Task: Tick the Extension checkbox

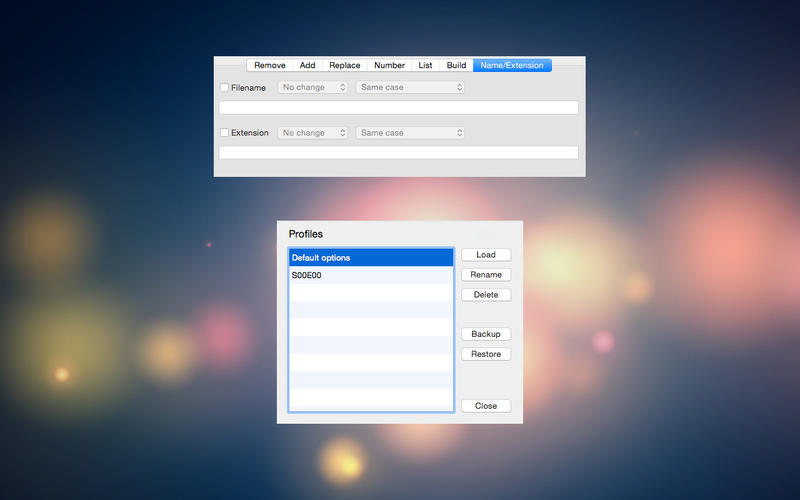Action: pos(224,133)
